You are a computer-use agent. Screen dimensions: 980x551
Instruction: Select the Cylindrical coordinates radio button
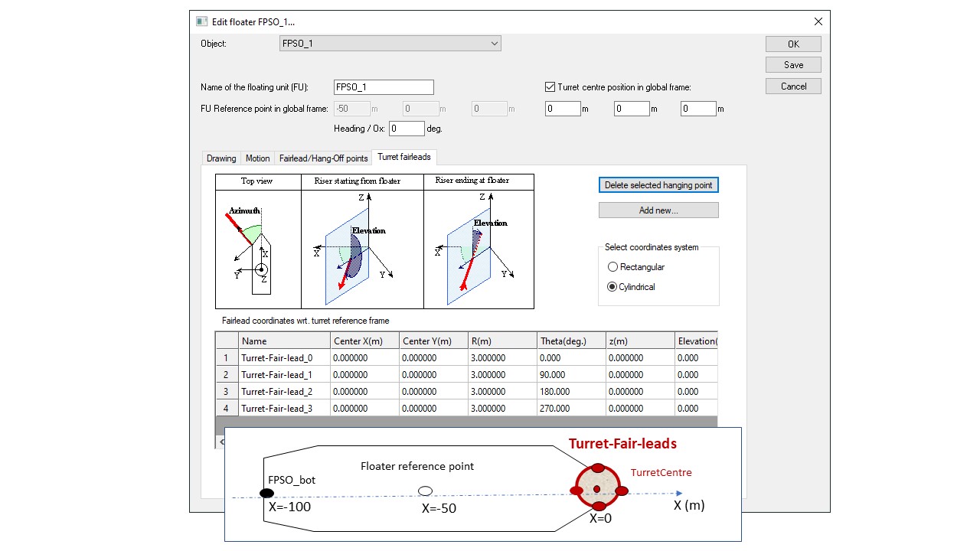pos(612,287)
